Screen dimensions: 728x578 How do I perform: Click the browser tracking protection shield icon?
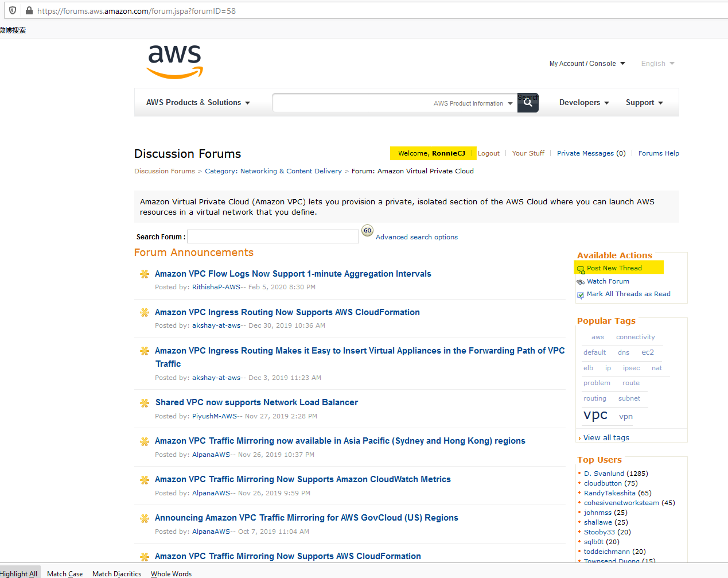coord(13,10)
